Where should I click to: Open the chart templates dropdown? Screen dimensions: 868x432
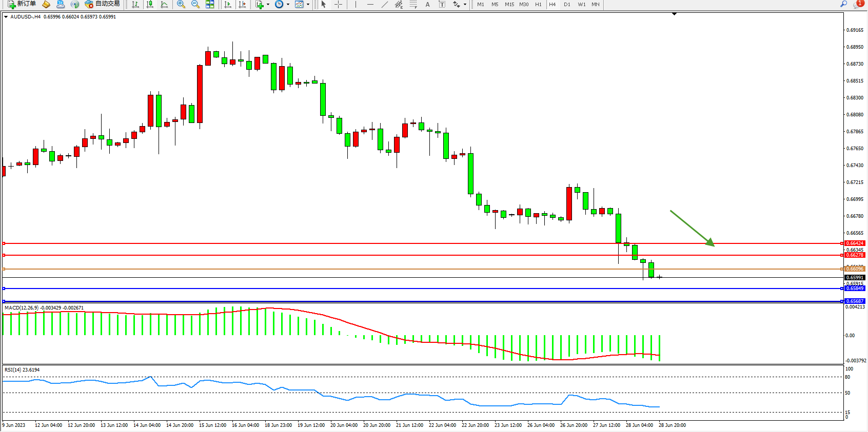308,4
